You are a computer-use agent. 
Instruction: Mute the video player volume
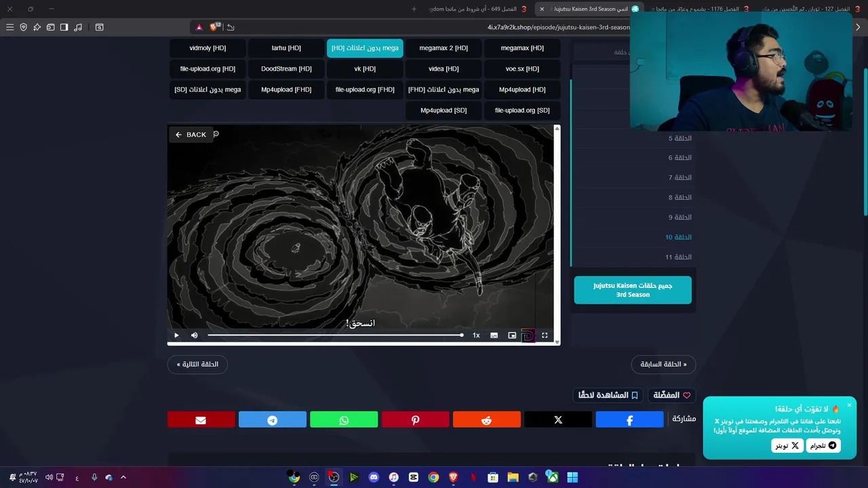195,335
